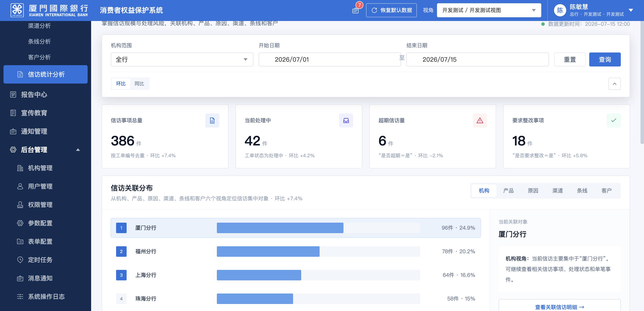Click the 后台管理 gear icon
This screenshot has width=644, height=311.
point(13,150)
